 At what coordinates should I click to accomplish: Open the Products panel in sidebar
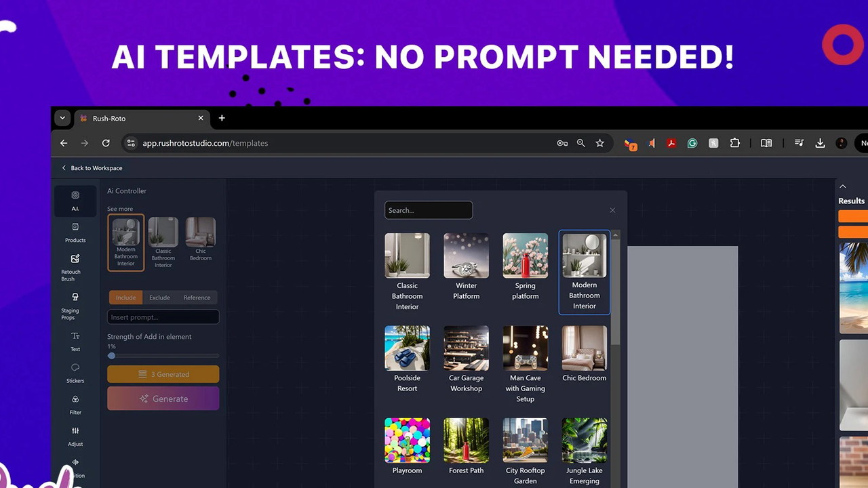(x=75, y=232)
